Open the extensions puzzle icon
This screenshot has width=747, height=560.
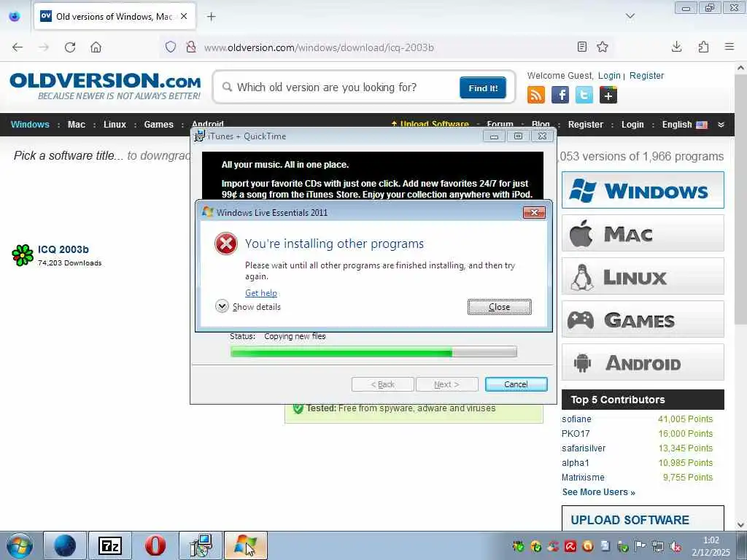[703, 47]
